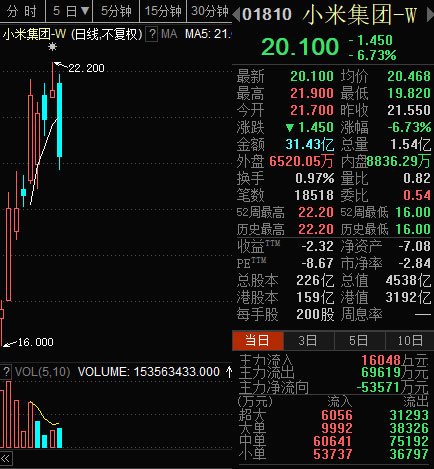Image resolution: width=434 pixels, height=469 pixels.
Task: Click the 最低 value 19.820
Action: (409, 94)
